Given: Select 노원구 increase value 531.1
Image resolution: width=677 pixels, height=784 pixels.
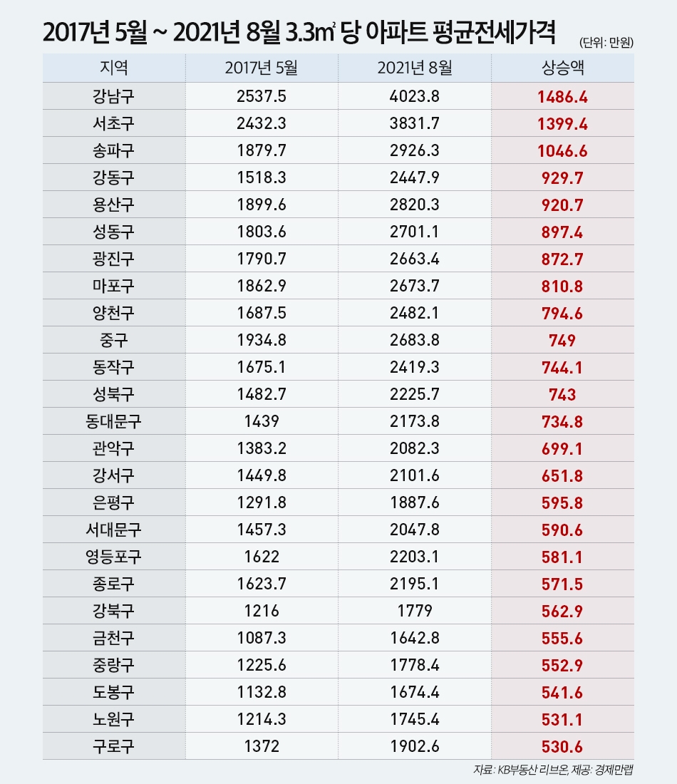Looking at the screenshot, I should (x=562, y=719).
